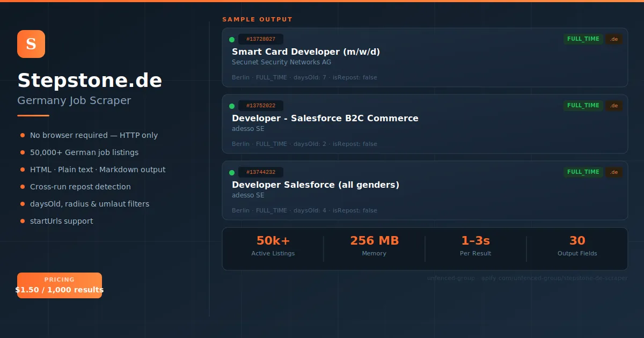Click the Secunet Security Networks AG company name

(x=281, y=62)
